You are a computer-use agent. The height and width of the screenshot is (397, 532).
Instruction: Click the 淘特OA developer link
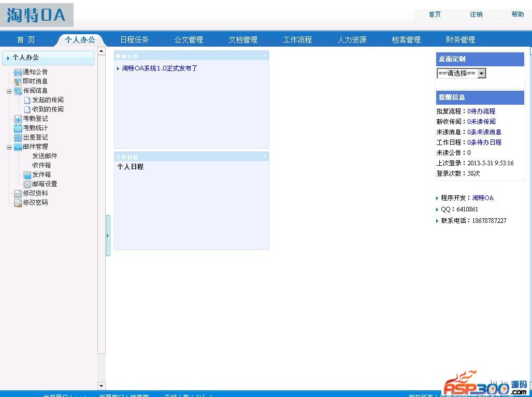pyautogui.click(x=483, y=198)
